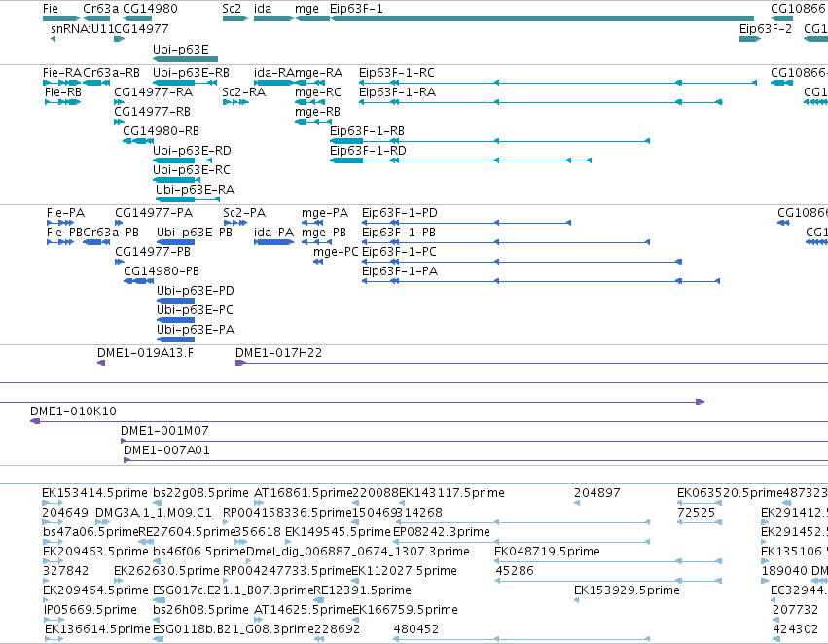Select transcript Gr63a-RB
Image resolution: width=828 pixels, height=644 pixels.
click(96, 83)
